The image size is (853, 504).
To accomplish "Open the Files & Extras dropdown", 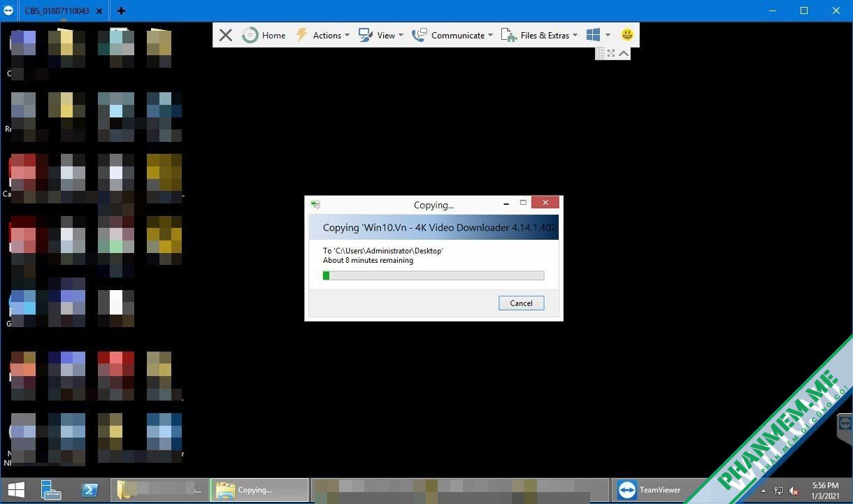I will point(540,35).
